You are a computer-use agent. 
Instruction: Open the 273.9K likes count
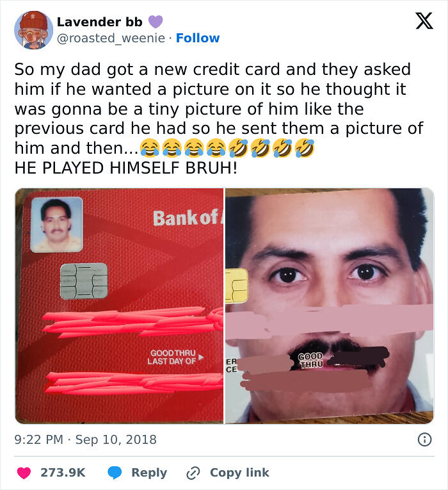pyautogui.click(x=63, y=473)
